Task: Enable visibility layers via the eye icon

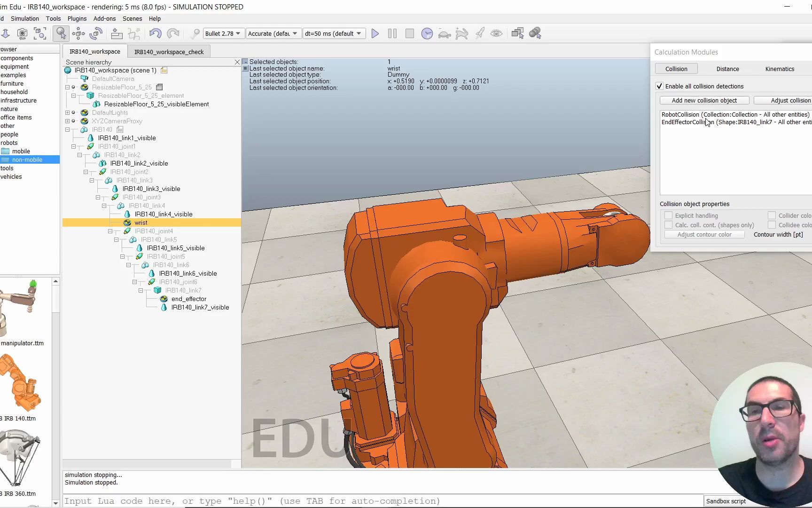Action: 497,33
